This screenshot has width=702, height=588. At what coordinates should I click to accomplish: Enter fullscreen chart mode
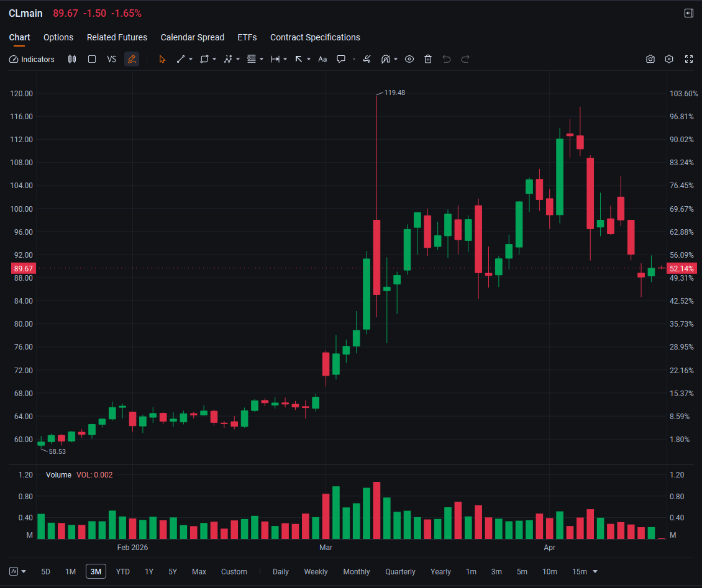pyautogui.click(x=689, y=59)
